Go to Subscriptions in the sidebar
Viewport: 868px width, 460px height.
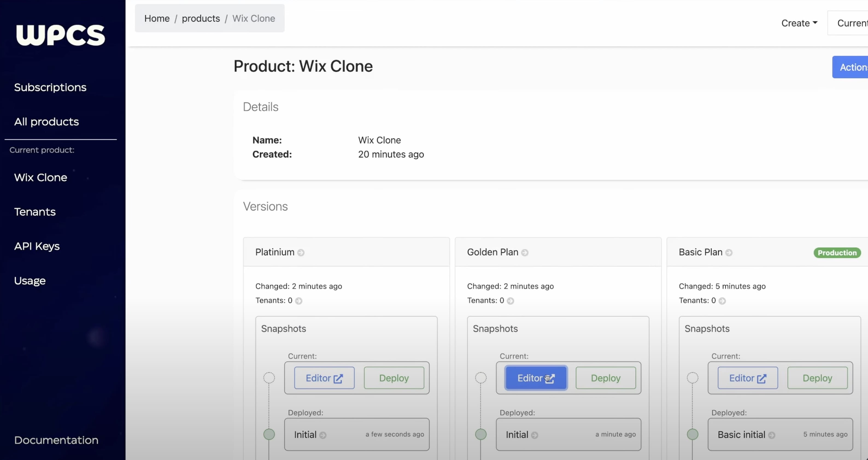pos(50,87)
